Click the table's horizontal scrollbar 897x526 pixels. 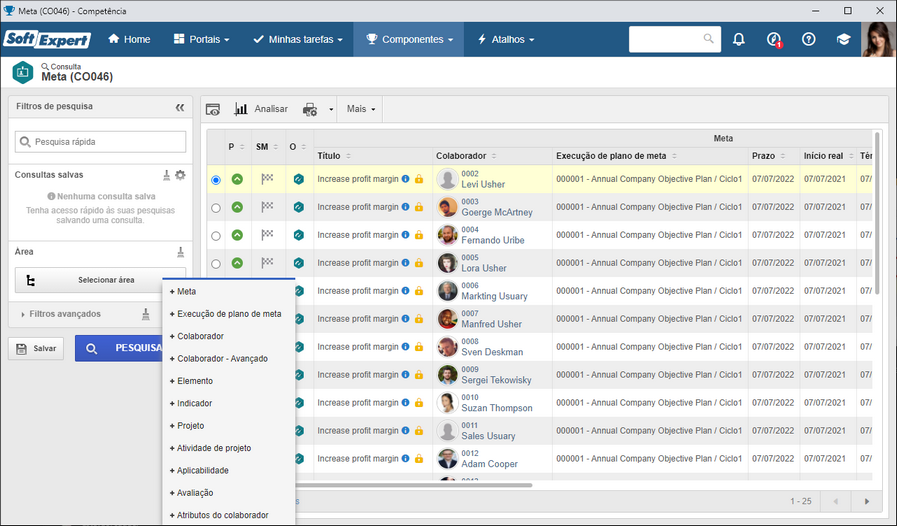pyautogui.click(x=413, y=485)
